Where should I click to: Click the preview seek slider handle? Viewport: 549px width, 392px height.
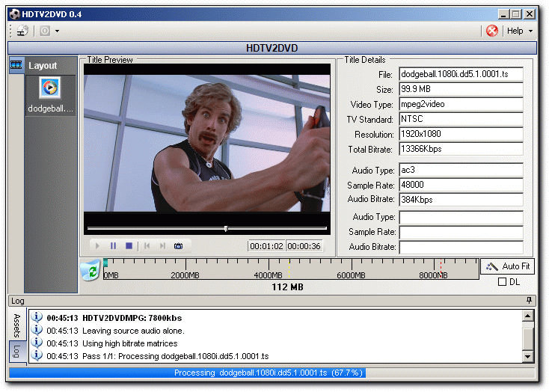click(226, 228)
